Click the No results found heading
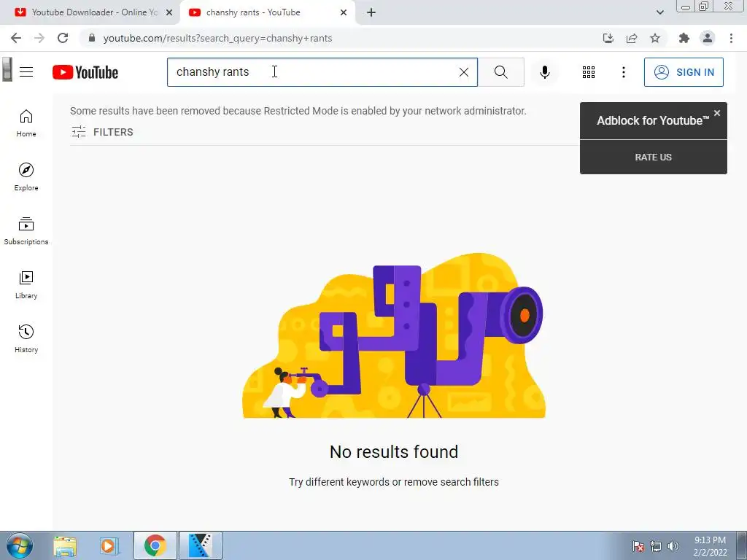This screenshot has width=747, height=560. tap(393, 451)
